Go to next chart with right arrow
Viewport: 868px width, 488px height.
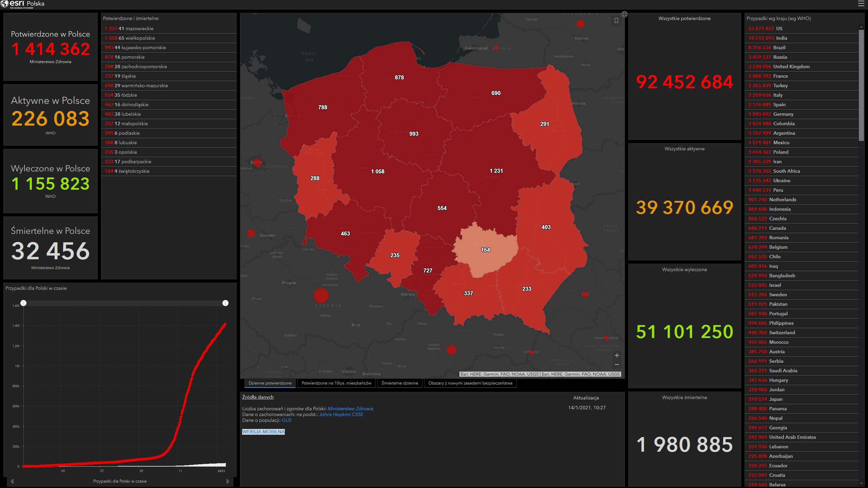[x=228, y=481]
